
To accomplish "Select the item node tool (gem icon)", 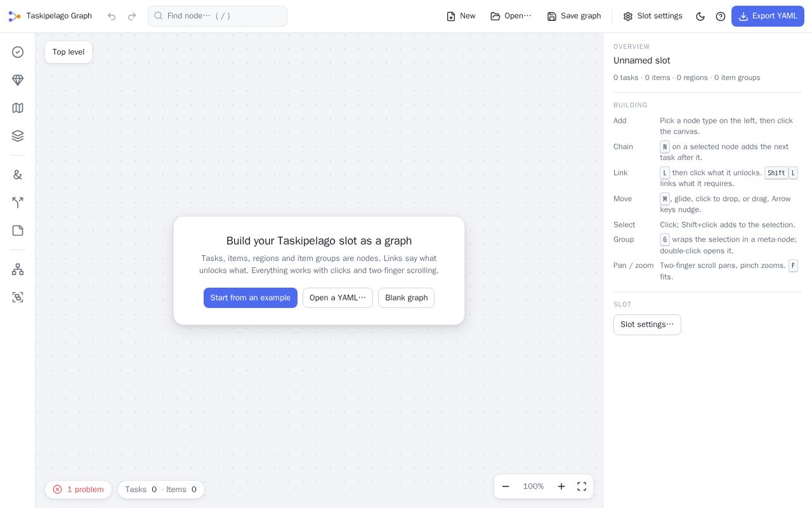I will tap(18, 80).
